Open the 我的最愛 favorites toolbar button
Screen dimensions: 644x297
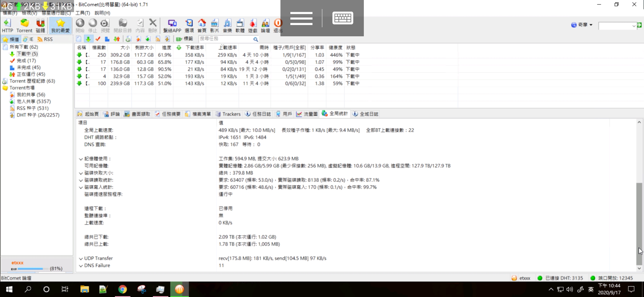(x=60, y=26)
